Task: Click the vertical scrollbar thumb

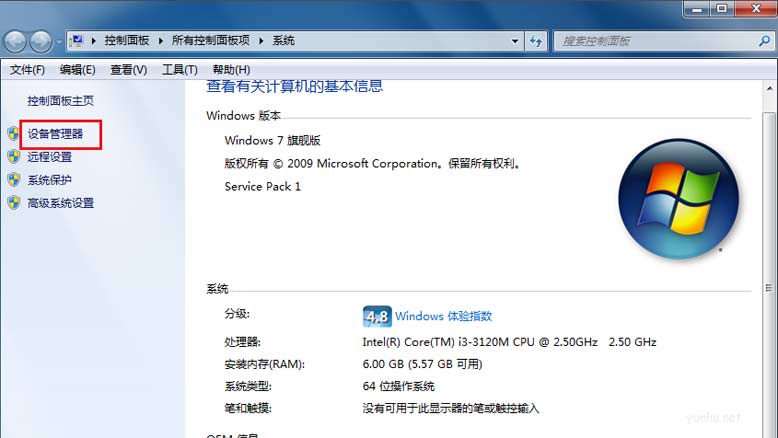Action: click(770, 275)
